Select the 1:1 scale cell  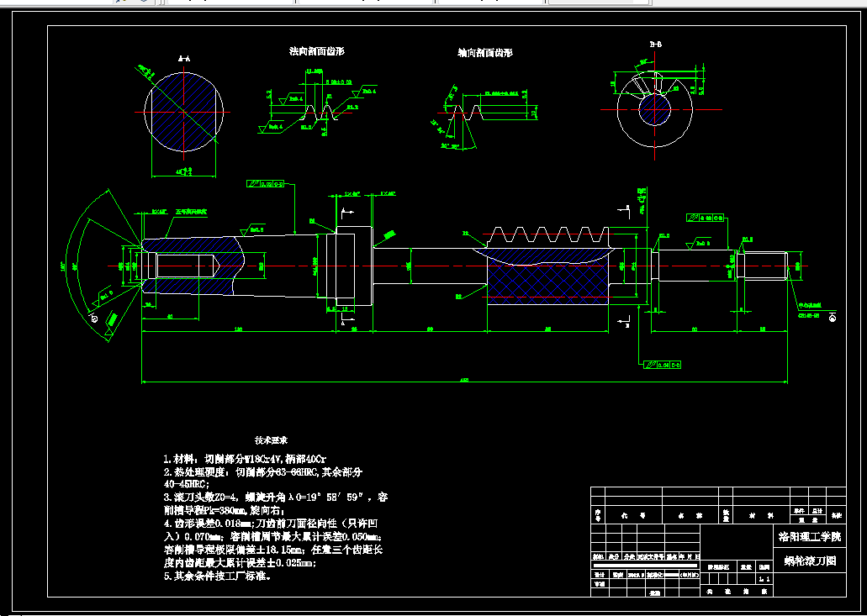(765, 579)
